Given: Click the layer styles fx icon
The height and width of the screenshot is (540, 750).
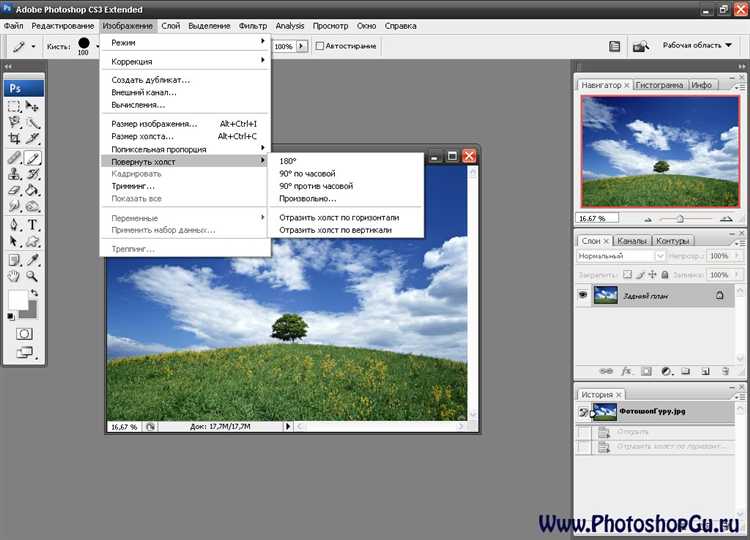Looking at the screenshot, I should [x=627, y=371].
